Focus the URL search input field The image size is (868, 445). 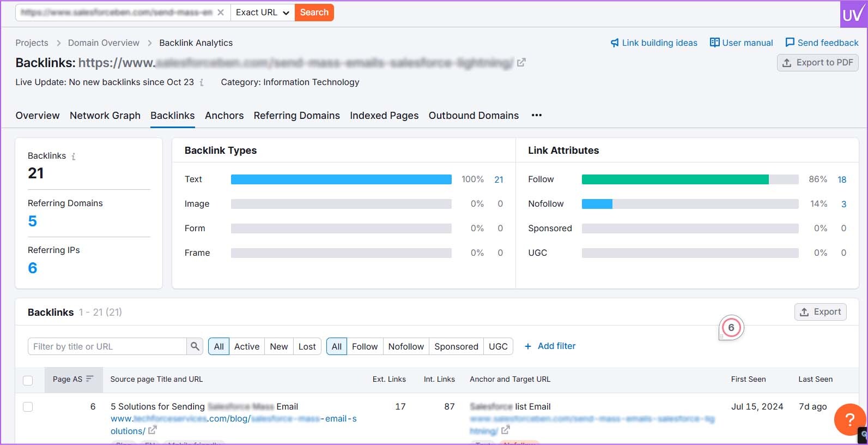116,13
